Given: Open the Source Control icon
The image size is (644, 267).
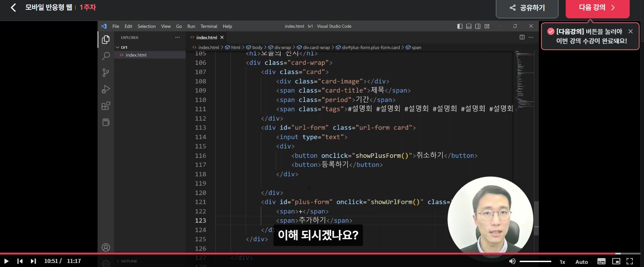Looking at the screenshot, I should pyautogui.click(x=106, y=72).
